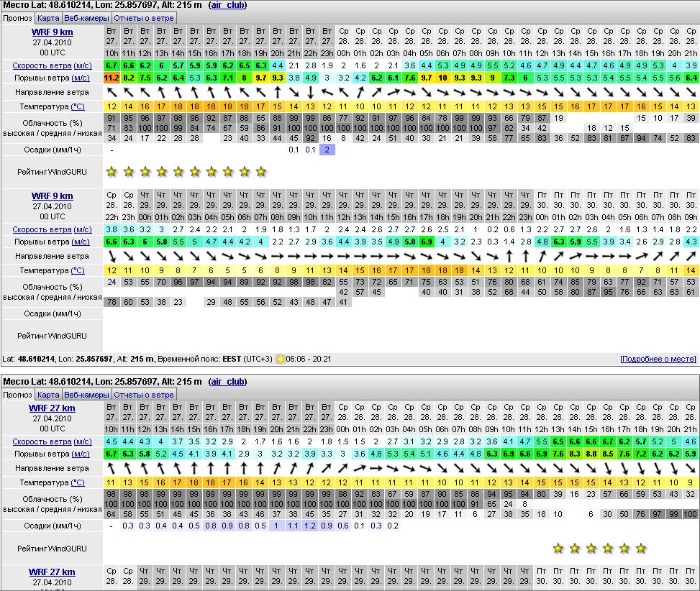The image size is (700, 591).
Task: Click the last star in WRF 27 km rating row
Action: (x=640, y=549)
